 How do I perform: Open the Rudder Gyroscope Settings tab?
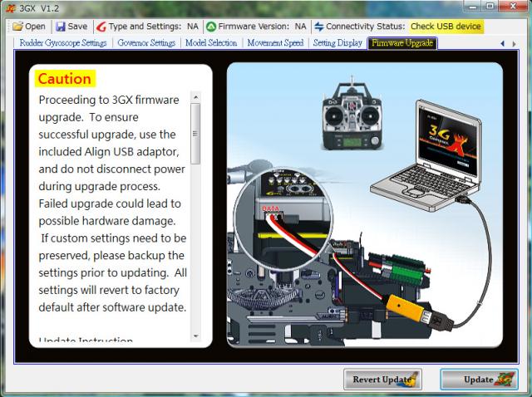(63, 43)
